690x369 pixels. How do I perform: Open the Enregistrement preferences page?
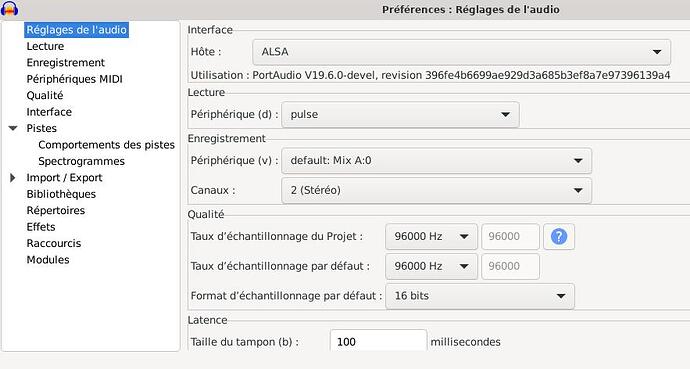click(66, 62)
